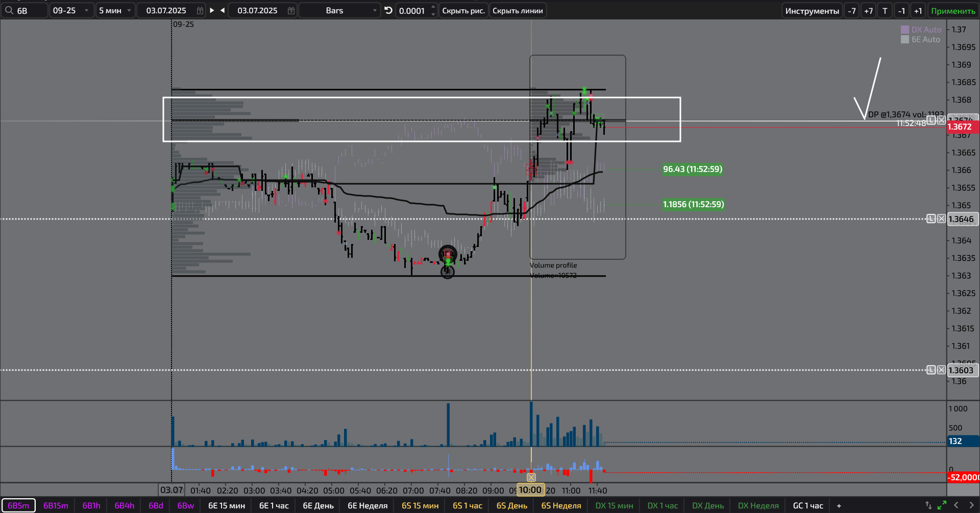Open the DX 1 час tab
980x513 pixels.
coord(663,505)
